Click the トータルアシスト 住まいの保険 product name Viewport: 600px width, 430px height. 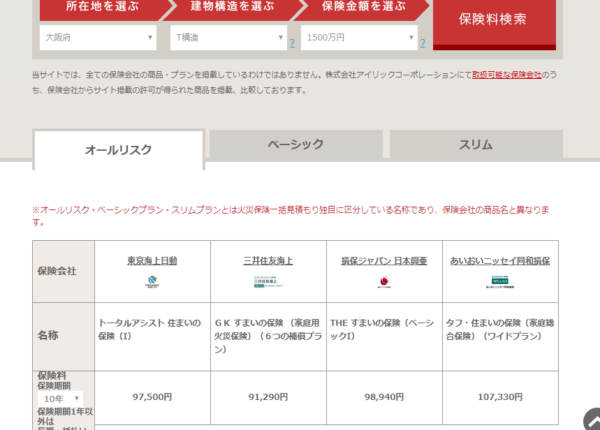coord(150,329)
